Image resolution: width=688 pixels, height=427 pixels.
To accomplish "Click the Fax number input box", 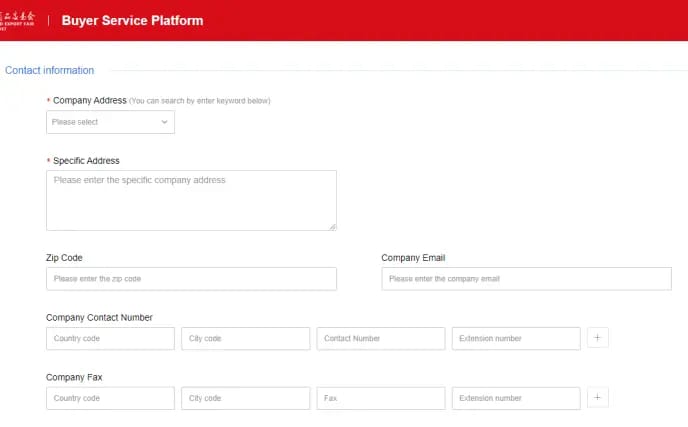I will coord(380,398).
